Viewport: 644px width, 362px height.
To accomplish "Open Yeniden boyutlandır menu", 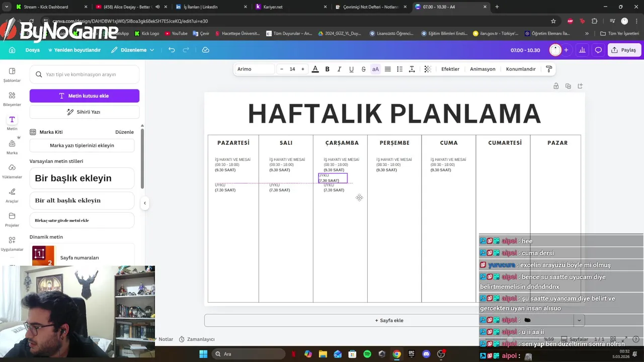I will (74, 50).
